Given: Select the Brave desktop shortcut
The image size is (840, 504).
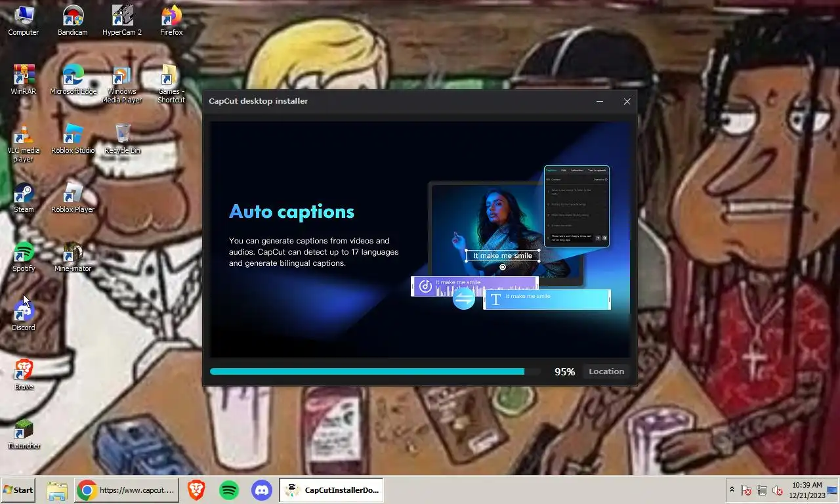Looking at the screenshot, I should (x=24, y=375).
